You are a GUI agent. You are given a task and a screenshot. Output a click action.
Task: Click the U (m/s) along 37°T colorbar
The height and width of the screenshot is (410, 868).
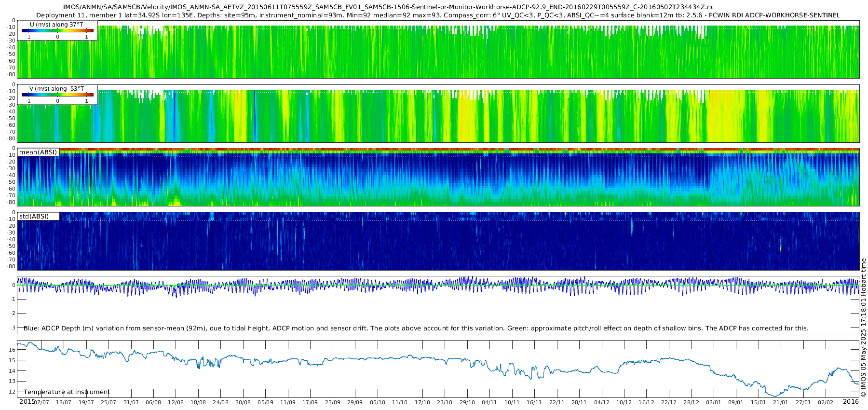point(57,31)
